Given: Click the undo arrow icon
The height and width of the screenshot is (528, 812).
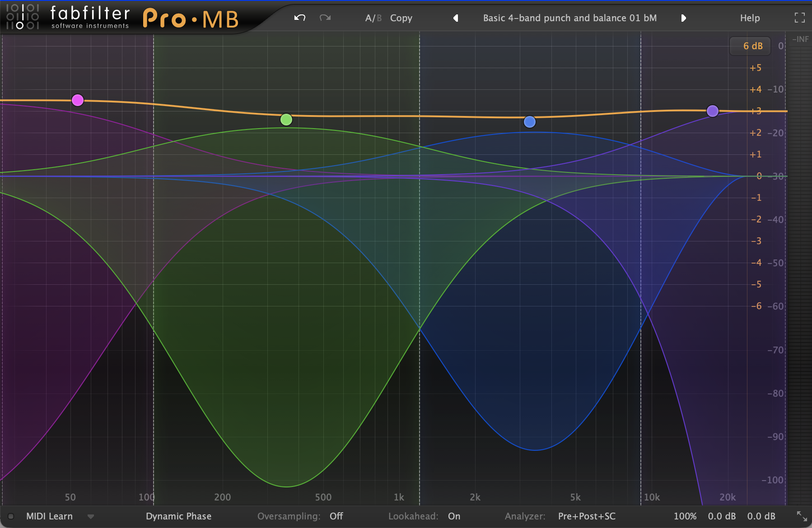Looking at the screenshot, I should (x=300, y=18).
